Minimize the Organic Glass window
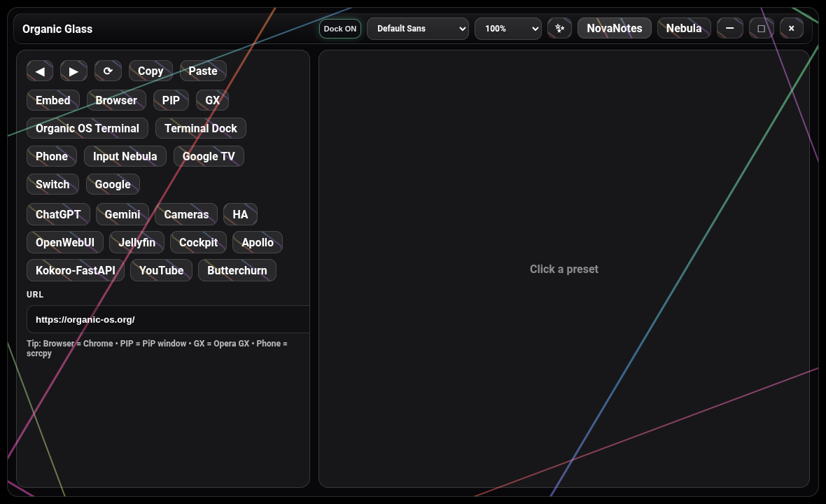 click(x=729, y=29)
